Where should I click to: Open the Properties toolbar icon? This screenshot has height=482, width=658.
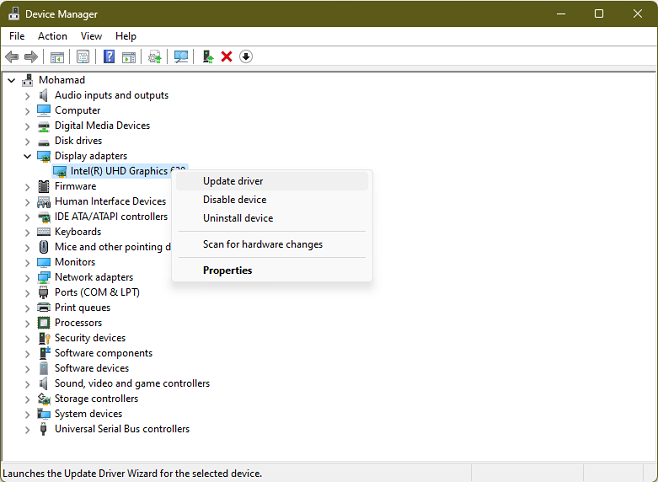pyautogui.click(x=83, y=57)
